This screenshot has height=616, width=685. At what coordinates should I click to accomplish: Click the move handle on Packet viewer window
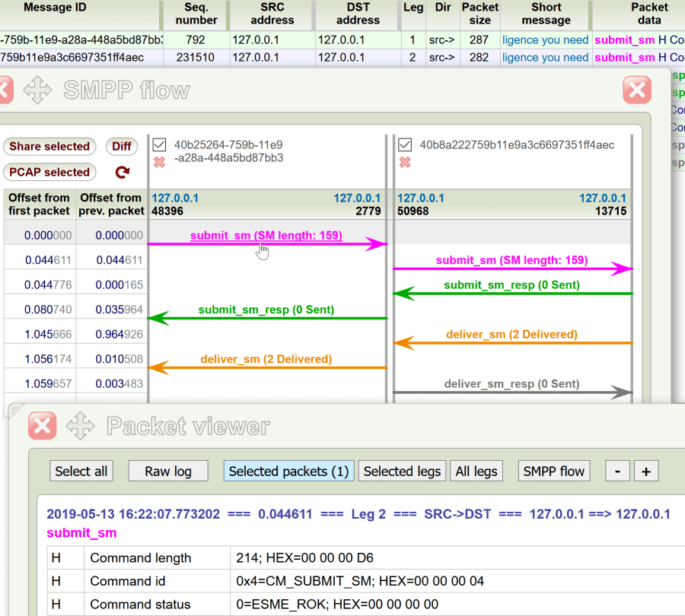[x=79, y=426]
